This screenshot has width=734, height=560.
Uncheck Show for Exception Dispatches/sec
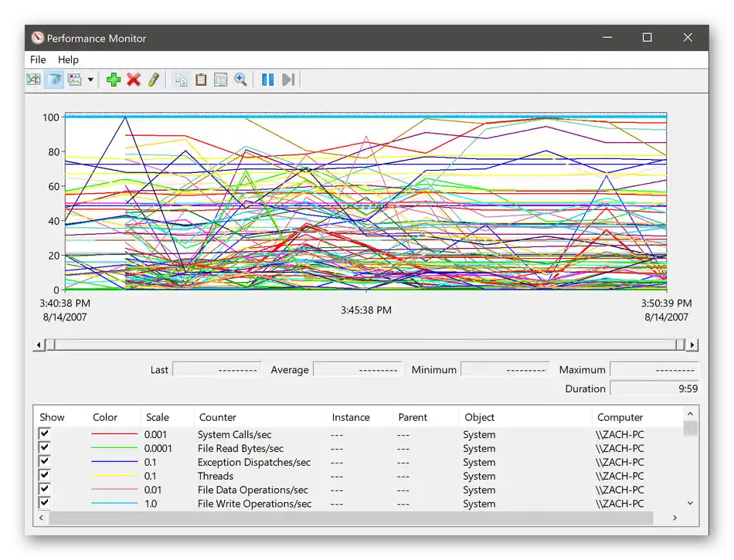pos(45,461)
